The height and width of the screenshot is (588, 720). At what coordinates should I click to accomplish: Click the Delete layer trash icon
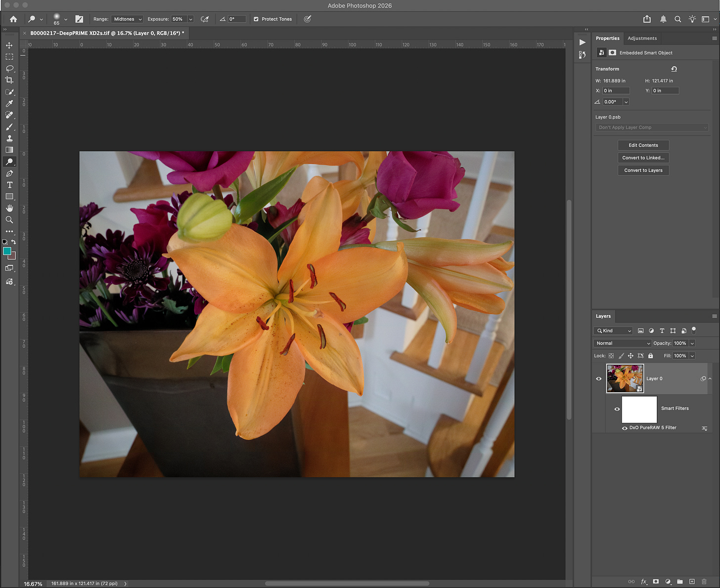click(704, 582)
